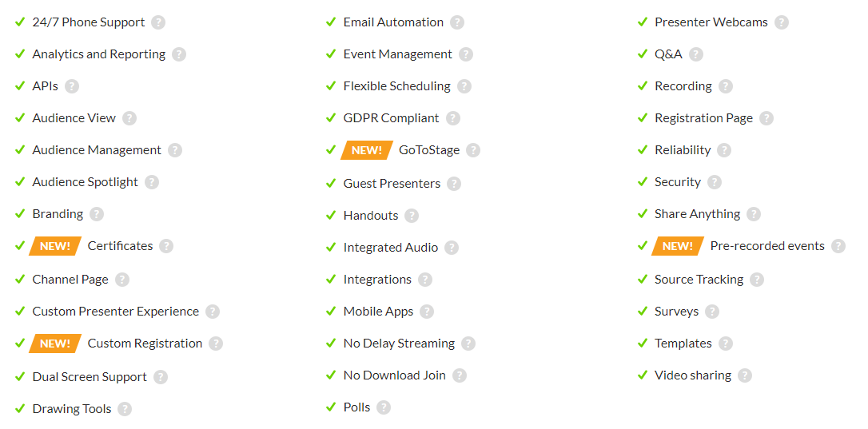Click the checkmark beside Security
Screen dimensions: 868x429
tap(642, 181)
